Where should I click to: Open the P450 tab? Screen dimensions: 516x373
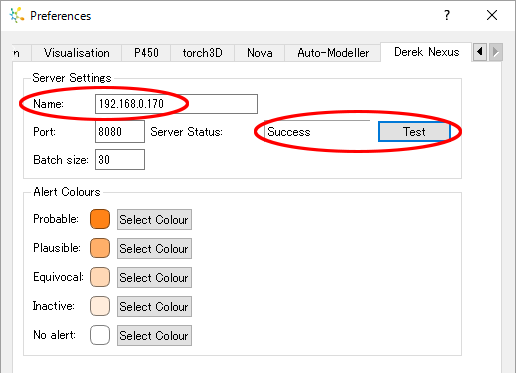coord(146,53)
